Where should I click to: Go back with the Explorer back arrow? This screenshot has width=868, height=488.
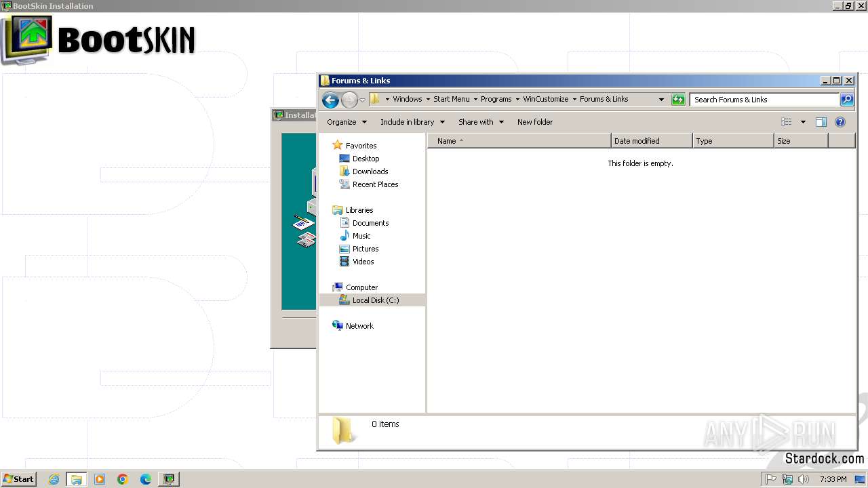(330, 100)
